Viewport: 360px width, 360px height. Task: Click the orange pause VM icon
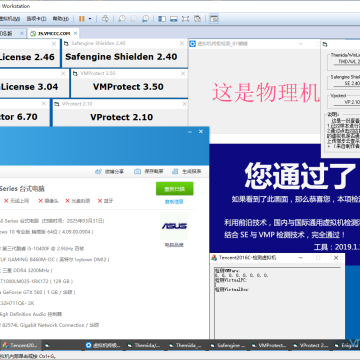click(82, 19)
